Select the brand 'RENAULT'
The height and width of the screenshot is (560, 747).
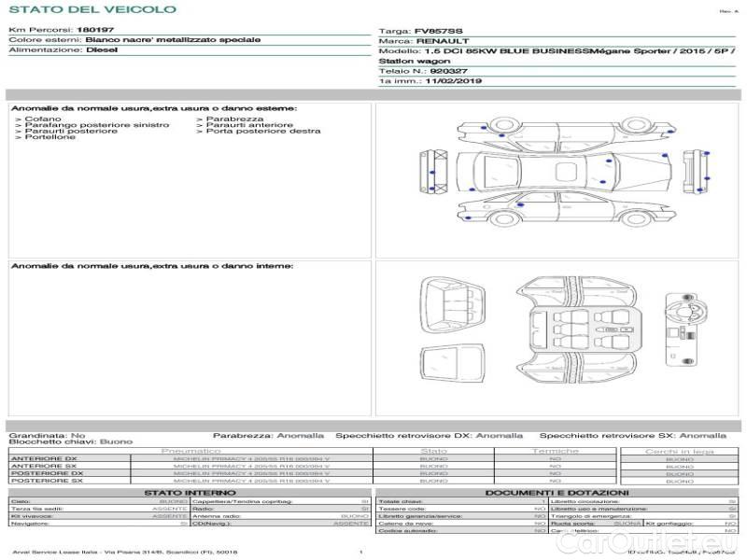[x=443, y=41]
